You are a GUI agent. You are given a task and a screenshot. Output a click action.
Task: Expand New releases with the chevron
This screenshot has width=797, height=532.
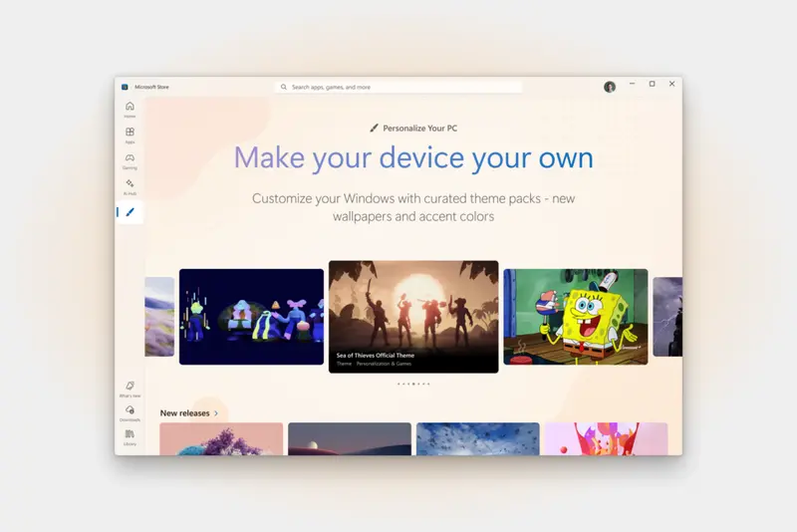click(216, 413)
